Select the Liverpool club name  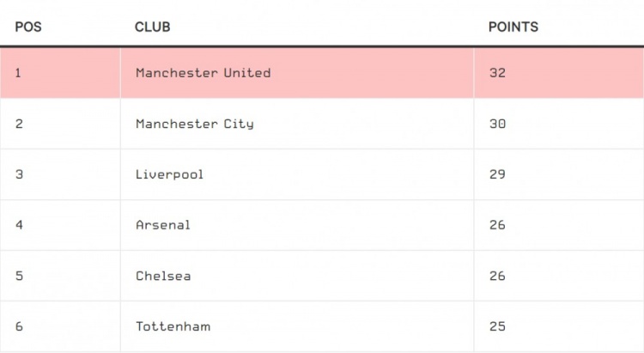pyautogui.click(x=169, y=174)
